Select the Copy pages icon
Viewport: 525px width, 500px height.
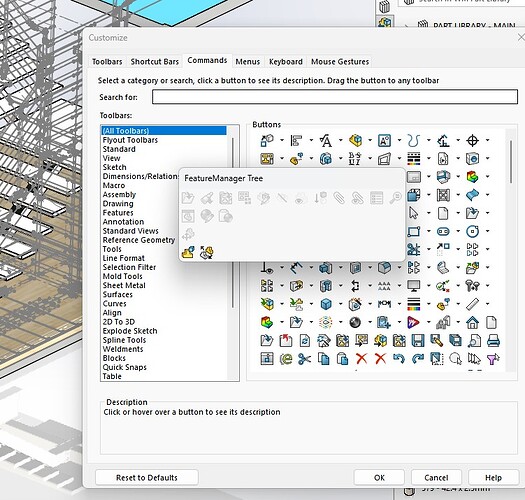pyautogui.click(x=323, y=359)
